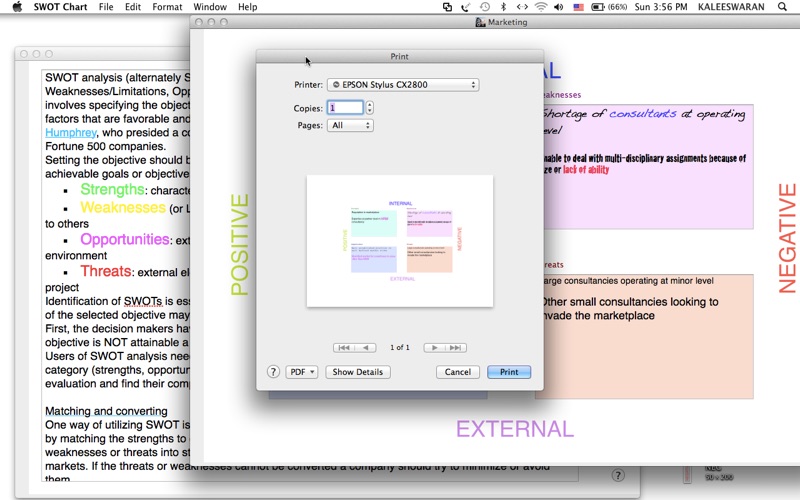Click the Bluetooth menu bar icon
The image size is (800, 500).
[x=503, y=7]
